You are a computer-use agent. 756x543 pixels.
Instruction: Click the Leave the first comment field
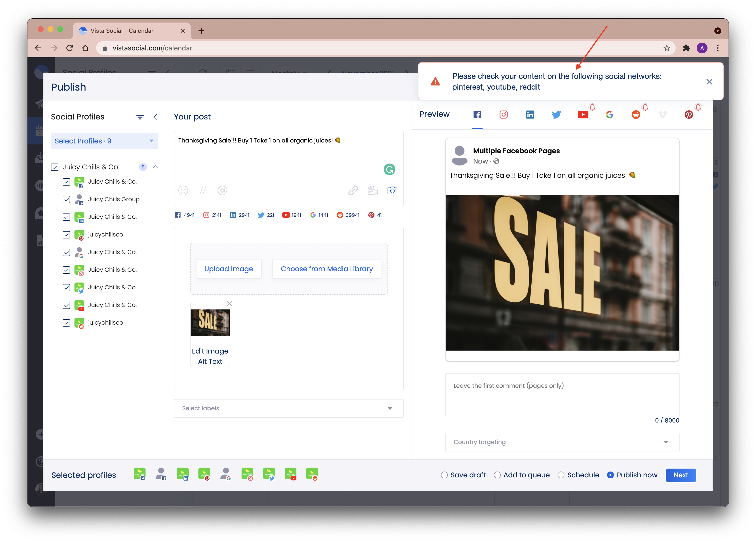point(562,394)
